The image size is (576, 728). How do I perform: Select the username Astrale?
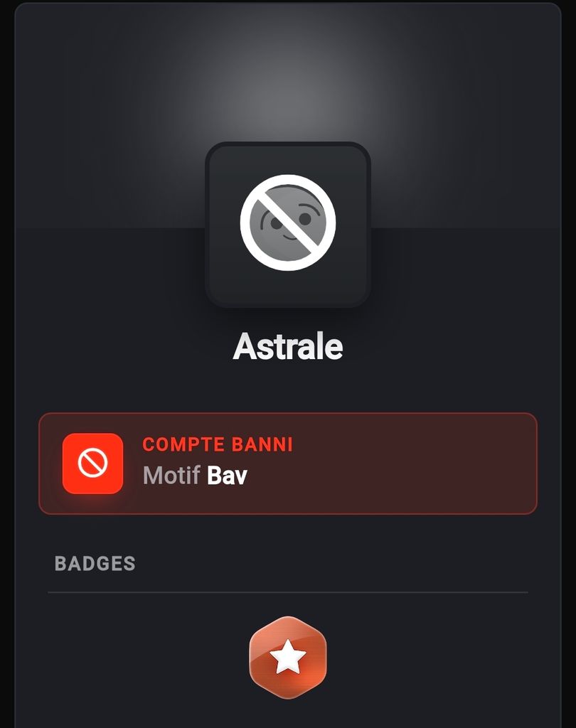coord(288,346)
